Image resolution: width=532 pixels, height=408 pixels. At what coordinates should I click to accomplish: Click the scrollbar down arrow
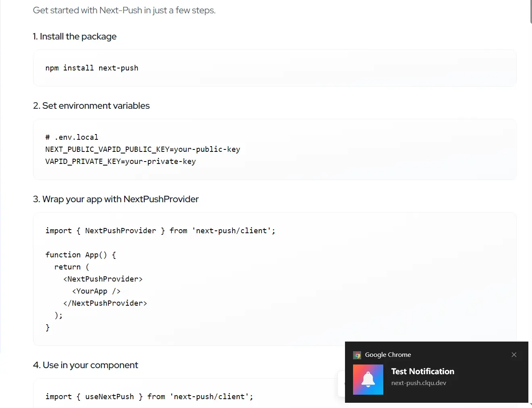click(x=530, y=404)
